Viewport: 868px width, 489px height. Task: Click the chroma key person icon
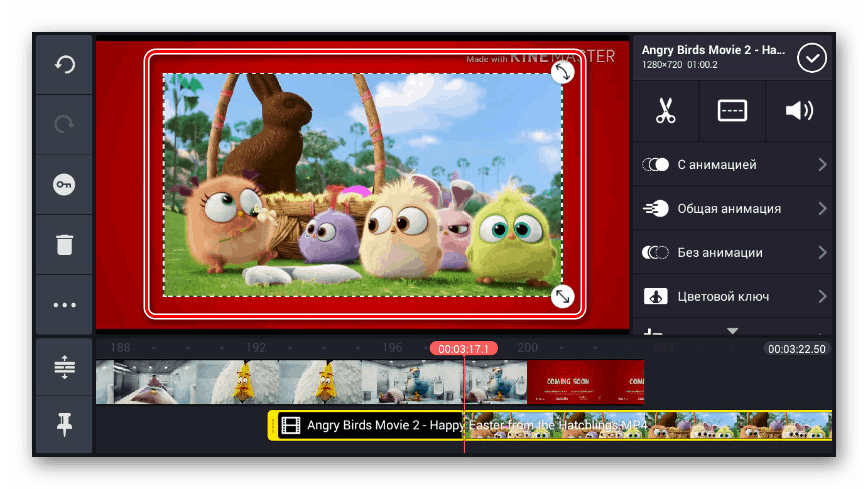point(655,296)
